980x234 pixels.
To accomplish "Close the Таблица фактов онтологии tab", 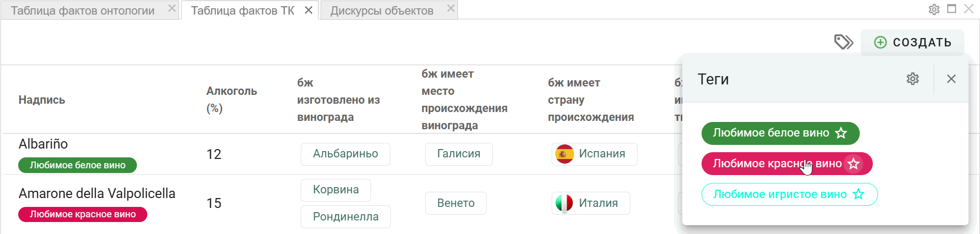I will point(172,8).
